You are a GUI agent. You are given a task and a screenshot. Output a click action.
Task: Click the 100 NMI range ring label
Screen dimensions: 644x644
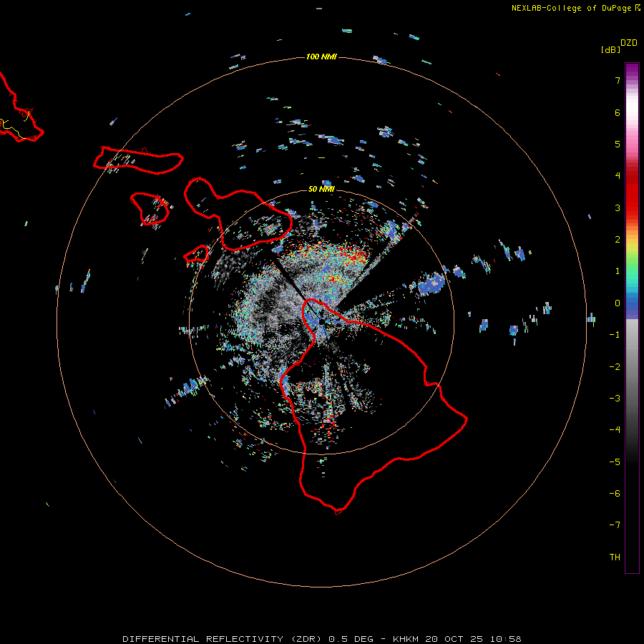point(321,57)
